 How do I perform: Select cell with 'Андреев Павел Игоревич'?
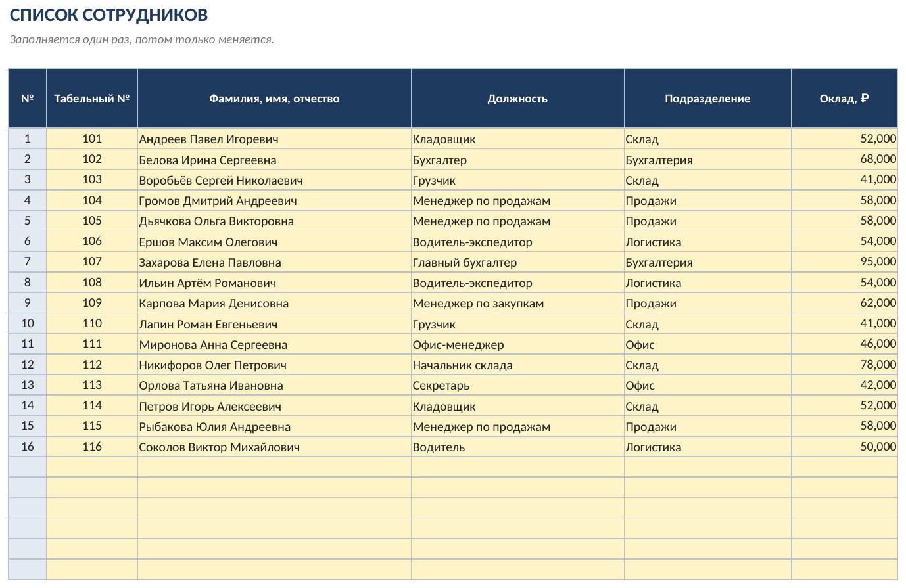pos(274,139)
